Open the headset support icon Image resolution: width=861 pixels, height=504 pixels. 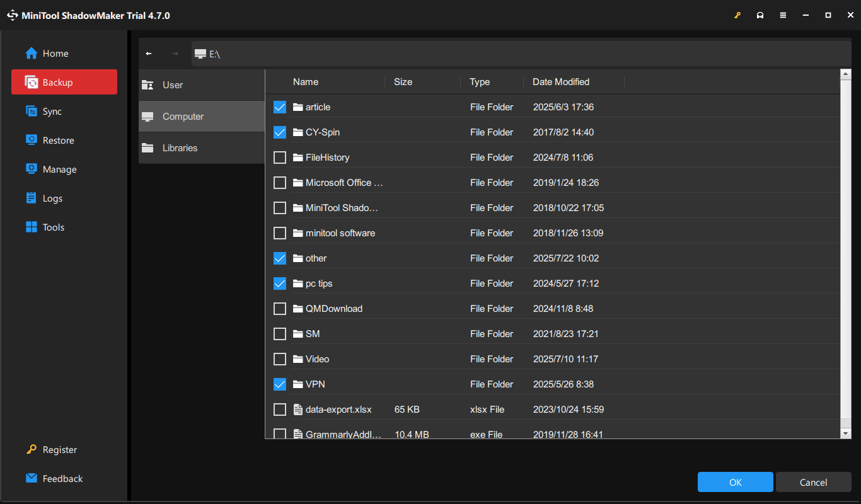click(760, 14)
